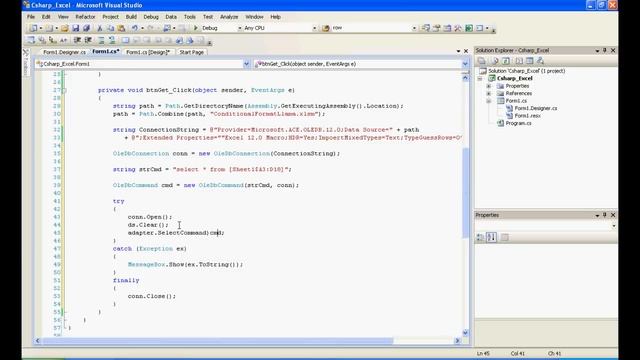
Task: Click the Save All icon
Action: pyautogui.click(x=86, y=28)
